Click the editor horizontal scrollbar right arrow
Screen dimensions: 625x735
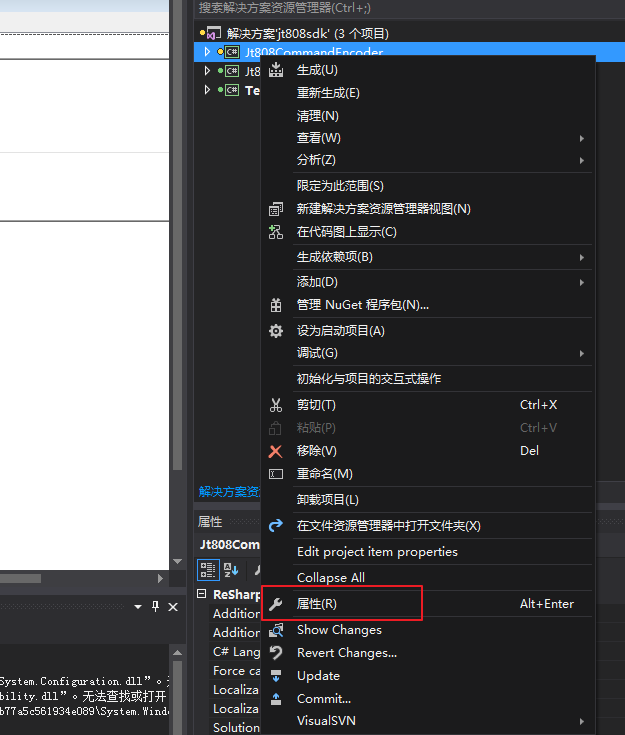point(160,578)
